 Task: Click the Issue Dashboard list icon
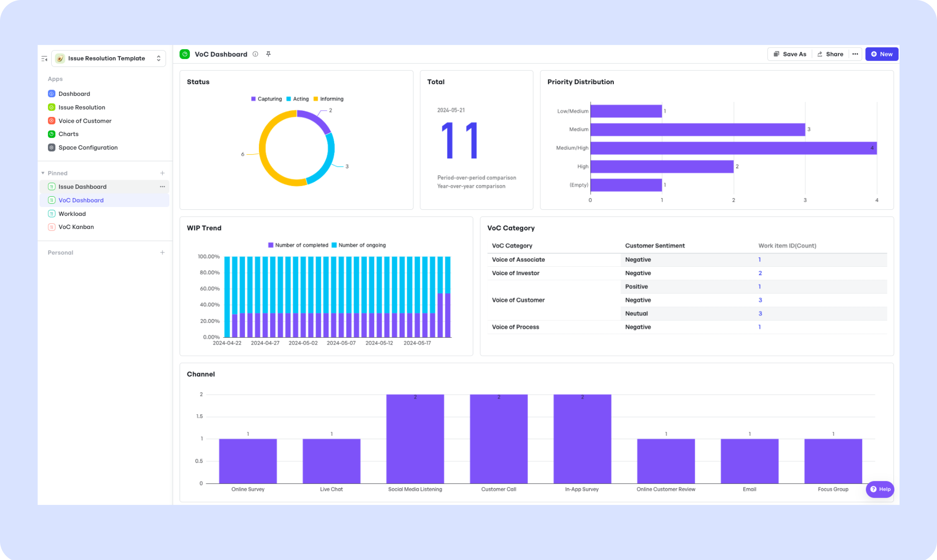(52, 187)
